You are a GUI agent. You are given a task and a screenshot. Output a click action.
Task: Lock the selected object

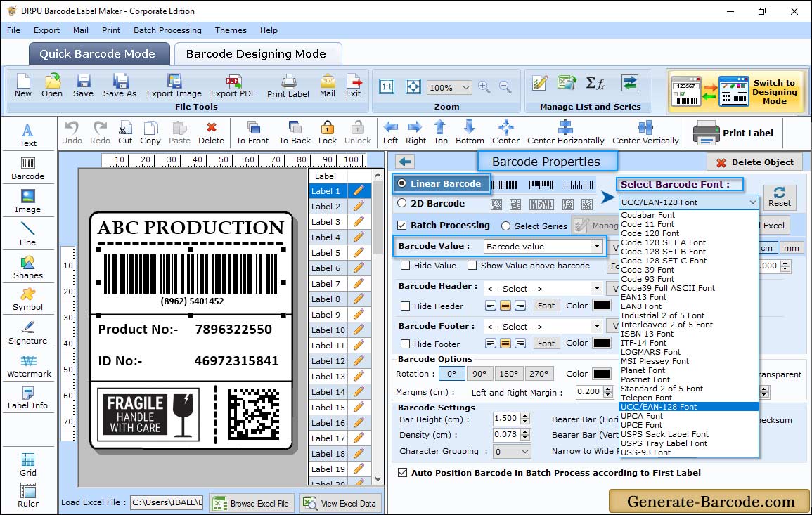pyautogui.click(x=328, y=133)
